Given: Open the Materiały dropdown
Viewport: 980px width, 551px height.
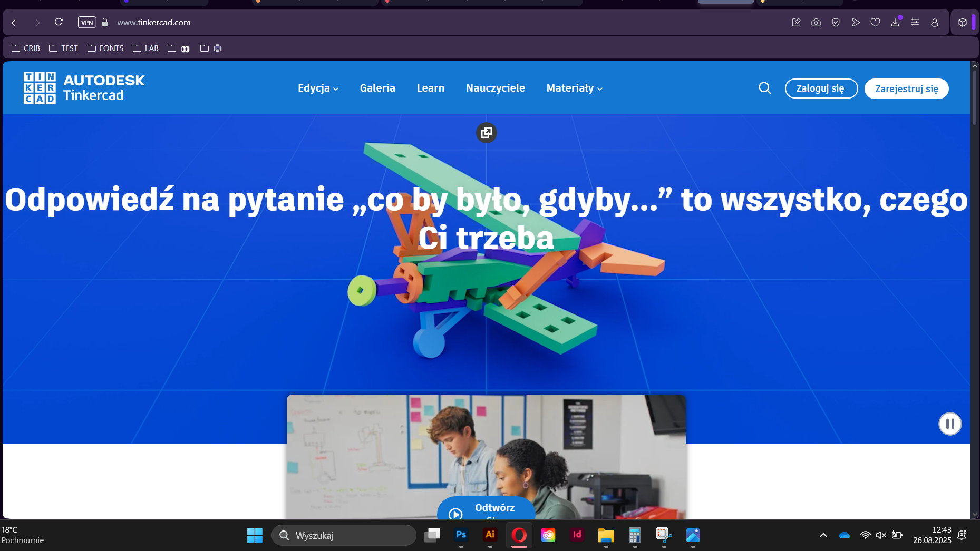Looking at the screenshot, I should point(574,88).
